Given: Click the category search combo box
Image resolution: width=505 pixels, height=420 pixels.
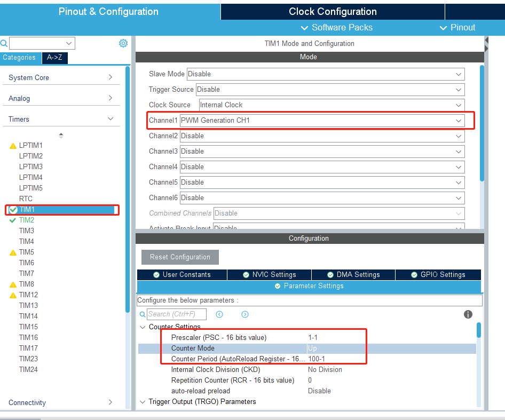Looking at the screenshot, I should pyautogui.click(x=42, y=43).
